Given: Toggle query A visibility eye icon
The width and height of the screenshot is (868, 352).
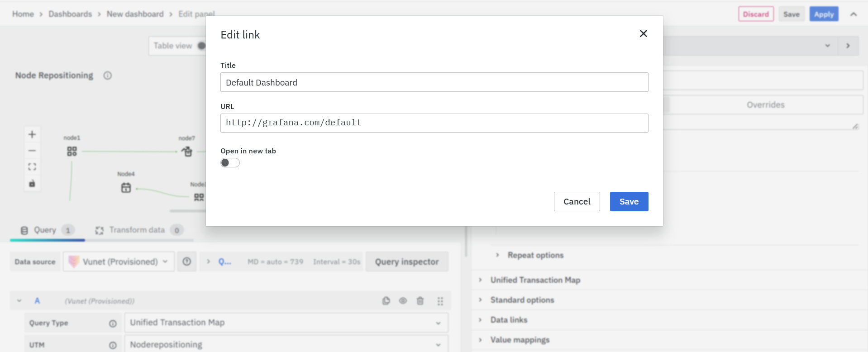Looking at the screenshot, I should (403, 301).
